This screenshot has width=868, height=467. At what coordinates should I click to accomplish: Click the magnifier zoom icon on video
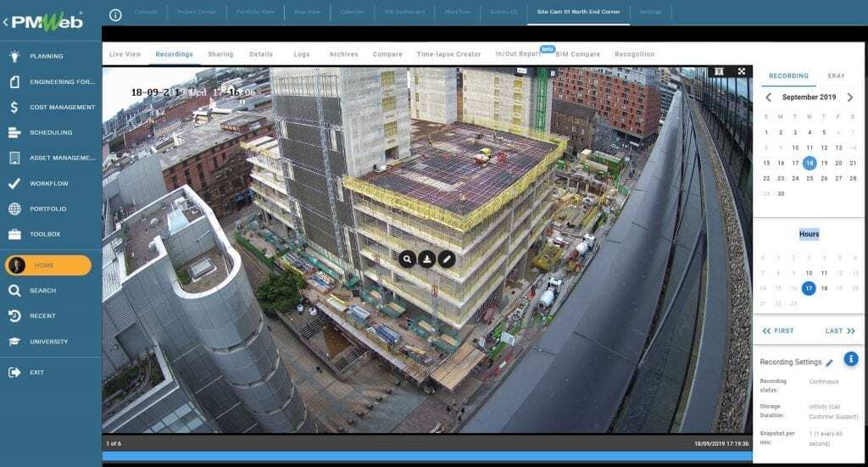coord(408,259)
